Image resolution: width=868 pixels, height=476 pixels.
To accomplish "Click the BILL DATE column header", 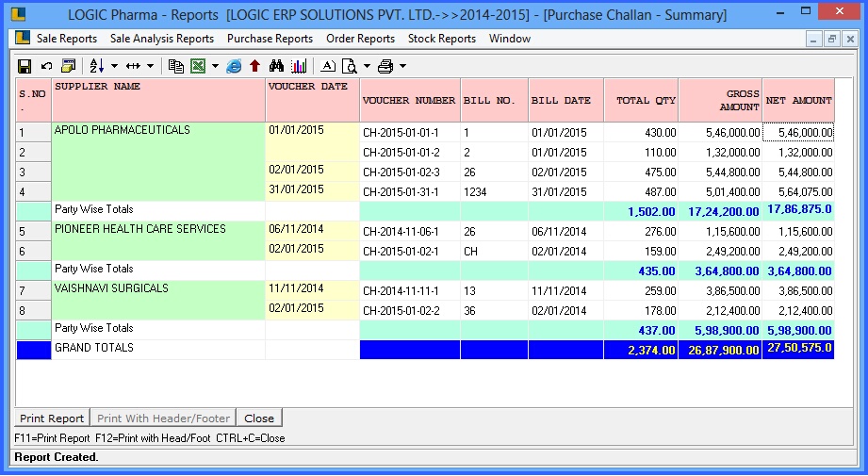I will (x=566, y=100).
